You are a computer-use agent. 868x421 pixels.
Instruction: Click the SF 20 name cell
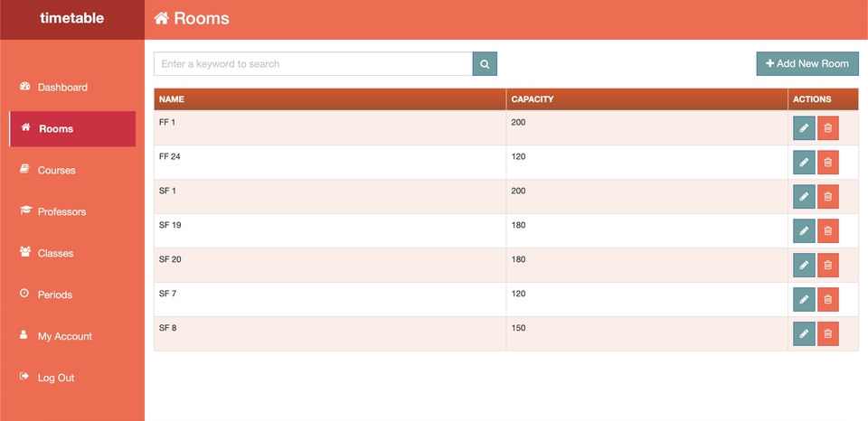330,265
